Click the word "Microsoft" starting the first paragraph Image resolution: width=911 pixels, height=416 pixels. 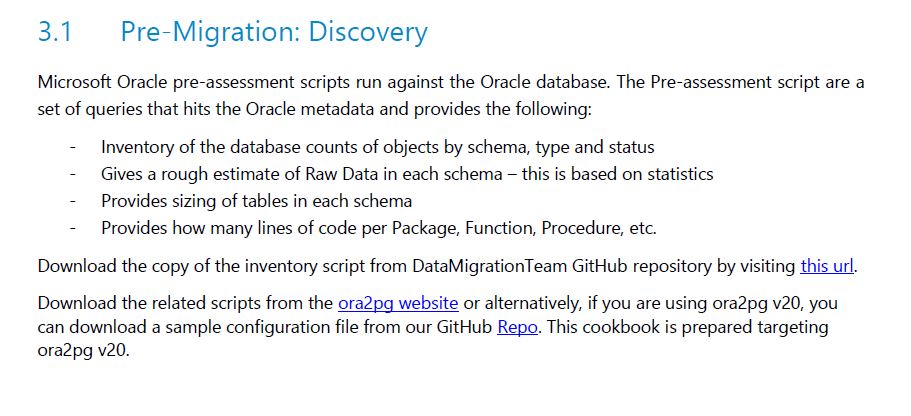[x=74, y=83]
